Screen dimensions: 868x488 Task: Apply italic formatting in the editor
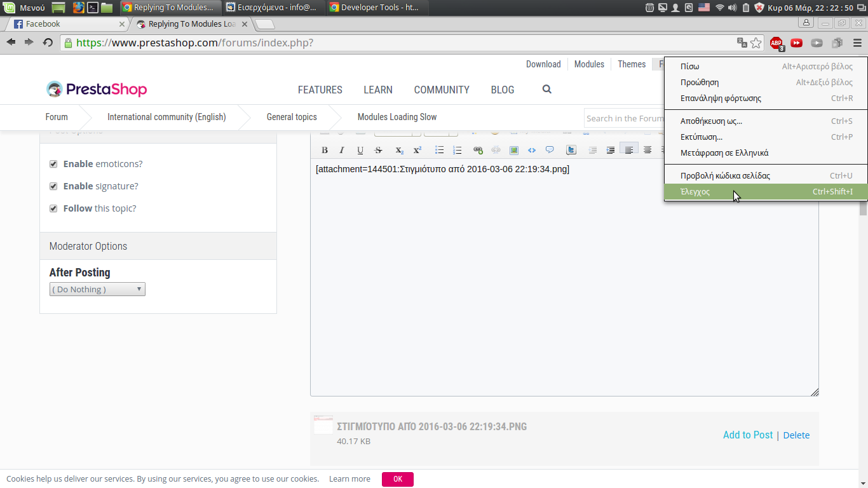pyautogui.click(x=342, y=150)
